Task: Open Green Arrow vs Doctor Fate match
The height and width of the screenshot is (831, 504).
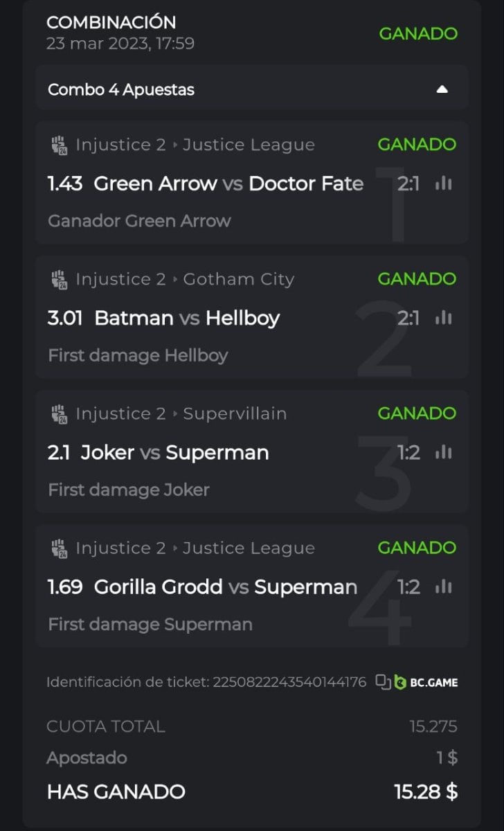Action: pyautogui.click(x=228, y=184)
